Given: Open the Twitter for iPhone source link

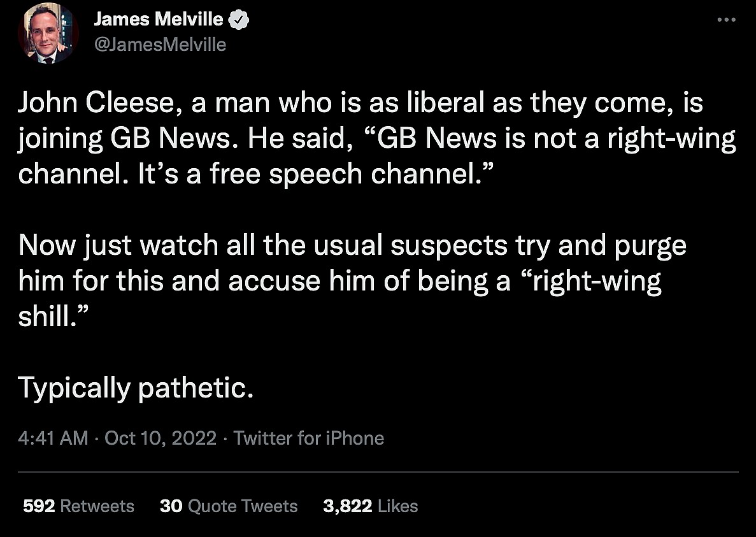Looking at the screenshot, I should [x=309, y=438].
